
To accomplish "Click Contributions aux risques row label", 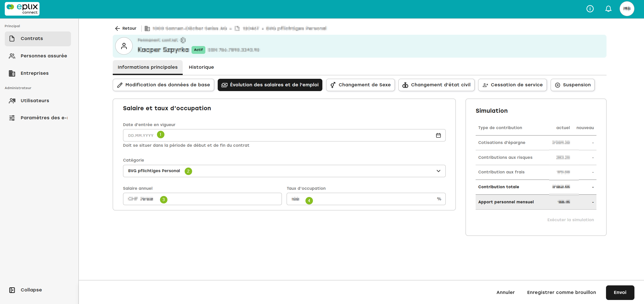I will click(505, 158).
